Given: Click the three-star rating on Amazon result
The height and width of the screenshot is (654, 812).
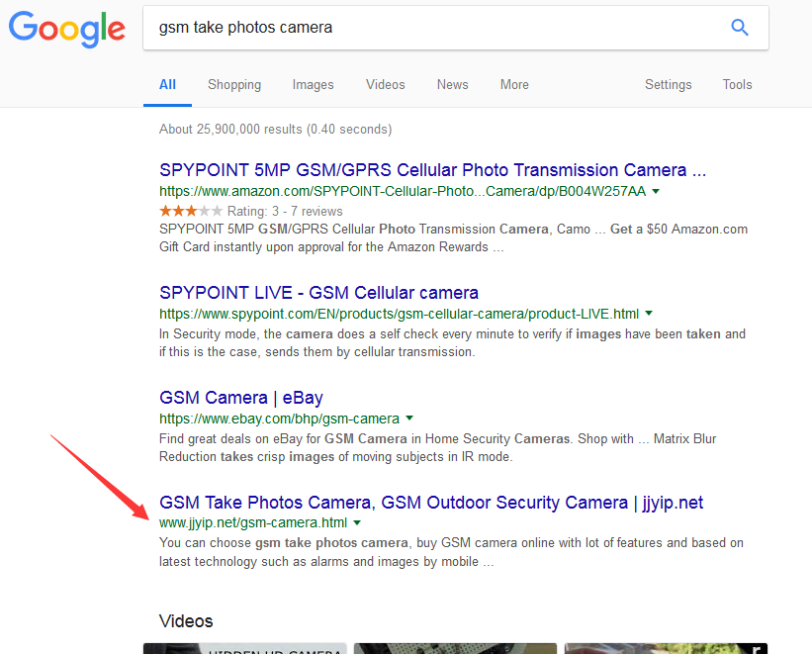Looking at the screenshot, I should pyautogui.click(x=191, y=211).
